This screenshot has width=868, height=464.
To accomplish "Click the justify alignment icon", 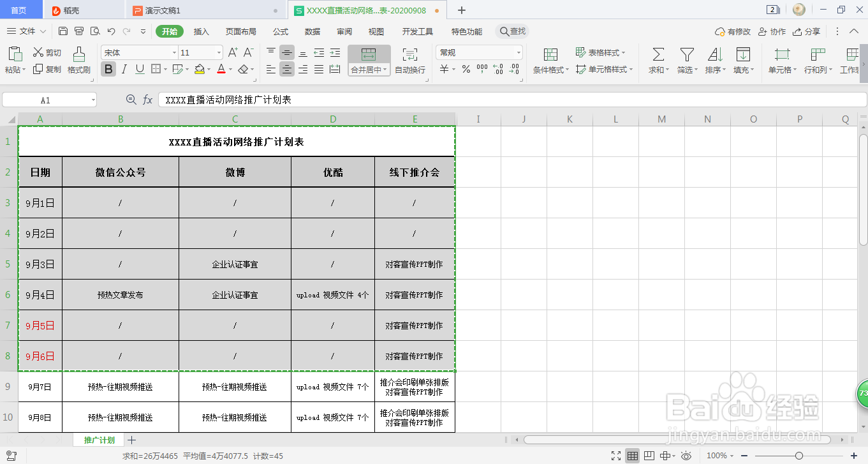I will tap(319, 70).
